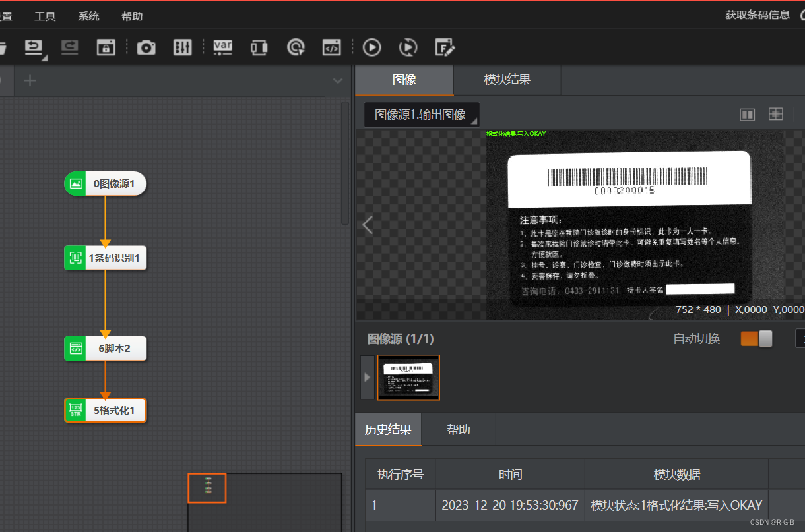Open the 系统 menu
Viewport: 805px width, 532px height.
pos(88,16)
